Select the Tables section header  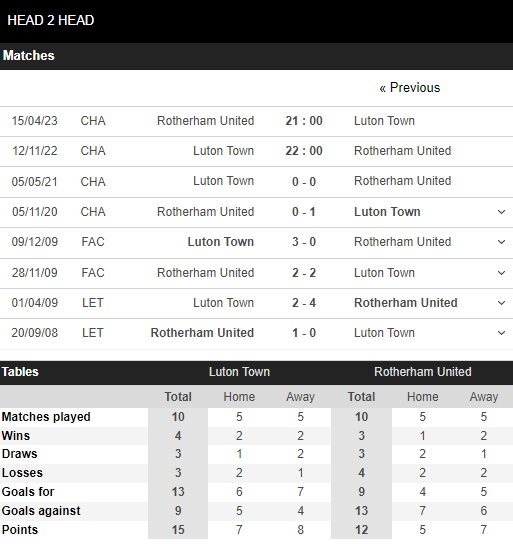pos(20,372)
